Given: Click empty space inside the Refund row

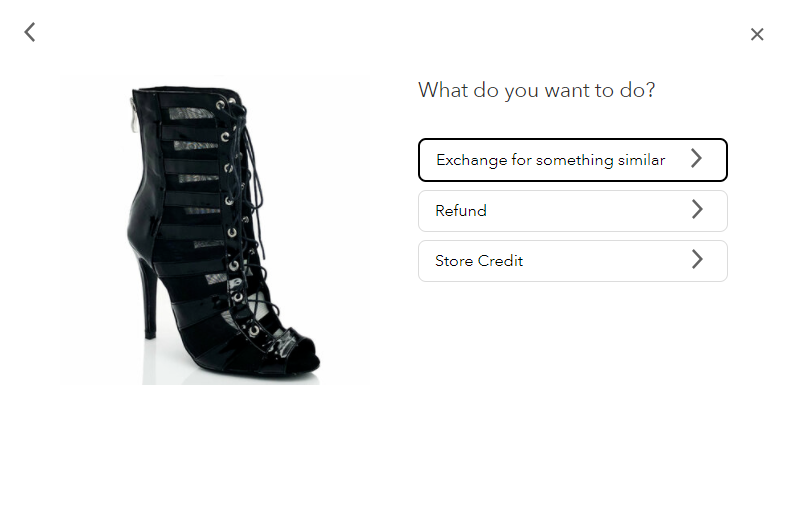Looking at the screenshot, I should tap(589, 211).
